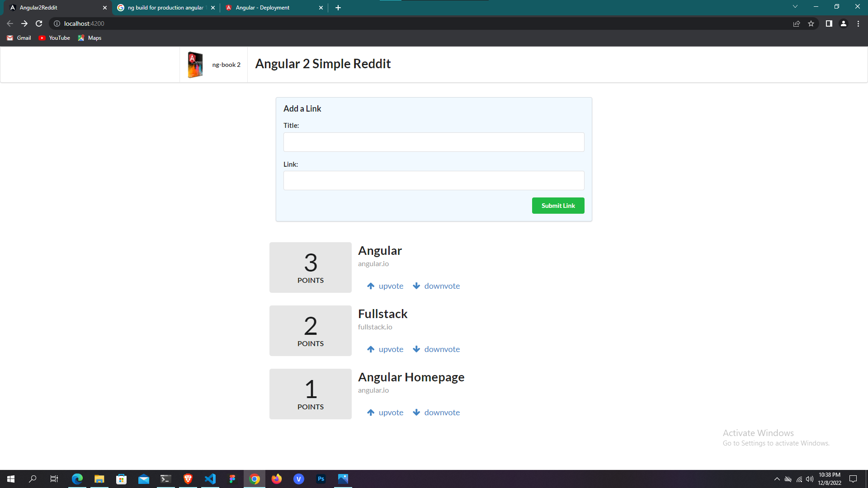Open Figma from the taskbar
This screenshot has height=488, width=868.
pos(232,479)
